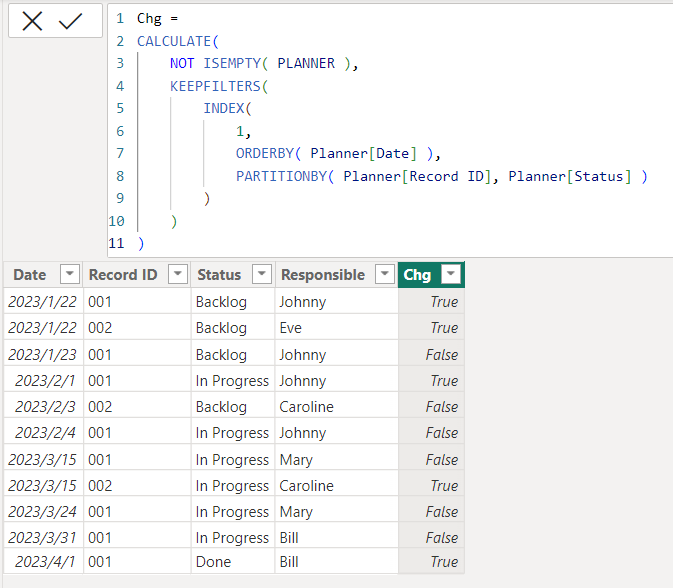This screenshot has height=588, width=673.
Task: Open the Responsible column filter dropdown
Action: (x=385, y=274)
